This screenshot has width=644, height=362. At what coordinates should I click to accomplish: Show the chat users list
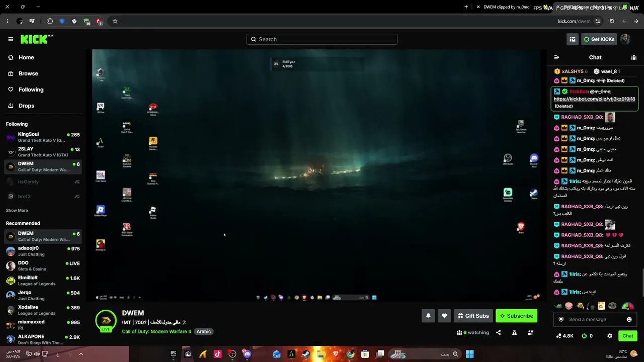[634, 57]
